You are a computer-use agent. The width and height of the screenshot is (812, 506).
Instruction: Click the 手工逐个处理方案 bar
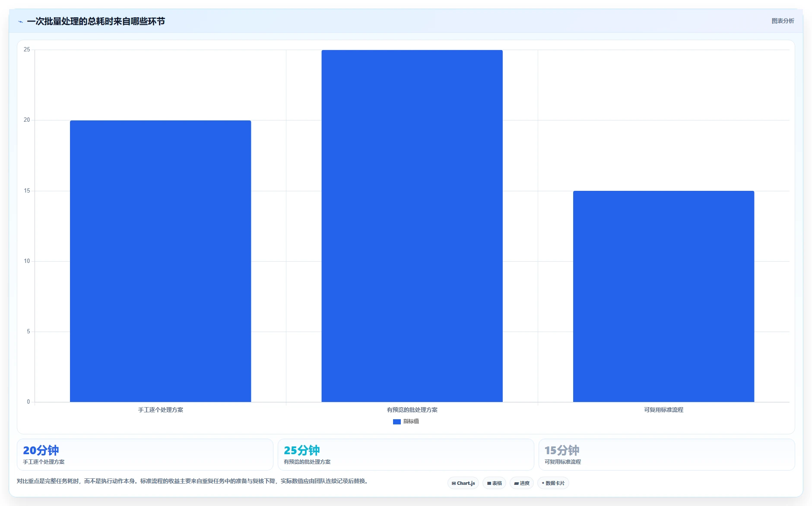(160, 261)
